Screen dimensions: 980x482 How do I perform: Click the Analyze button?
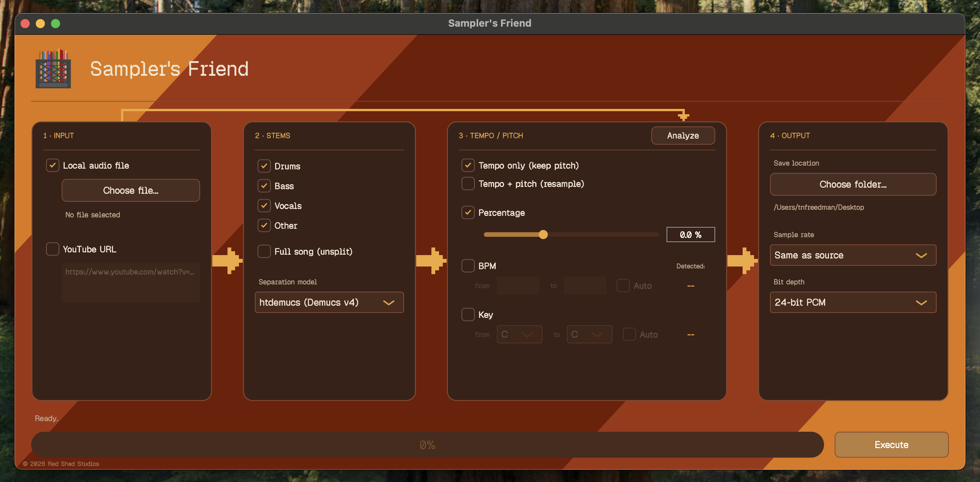click(683, 136)
